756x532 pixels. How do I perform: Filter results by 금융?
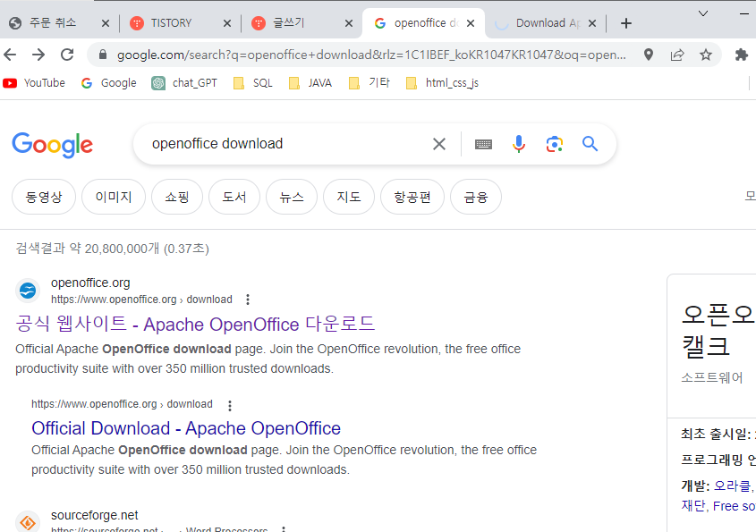coord(476,197)
